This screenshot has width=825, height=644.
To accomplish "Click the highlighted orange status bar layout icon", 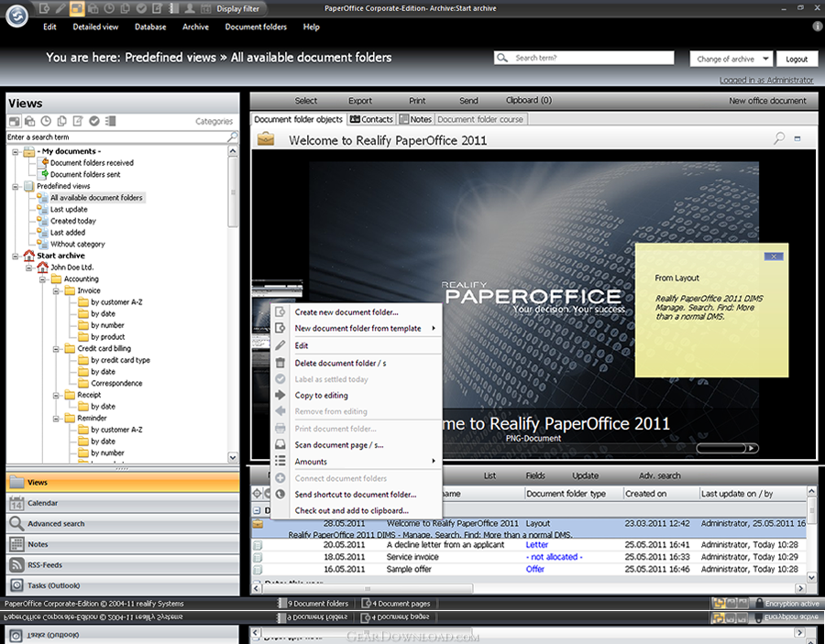I will (719, 603).
